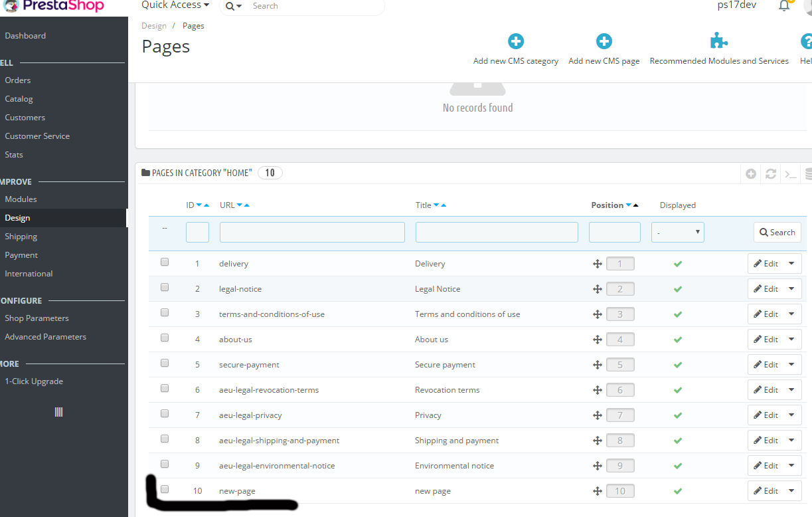Open Modules menu item
This screenshot has width=812, height=517.
click(21, 199)
